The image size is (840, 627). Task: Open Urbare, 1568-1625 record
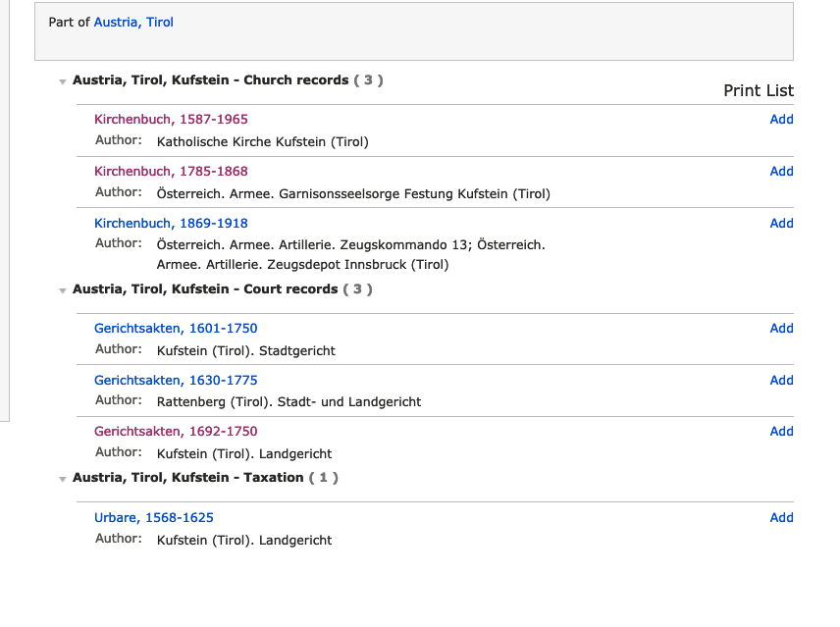pyautogui.click(x=154, y=517)
